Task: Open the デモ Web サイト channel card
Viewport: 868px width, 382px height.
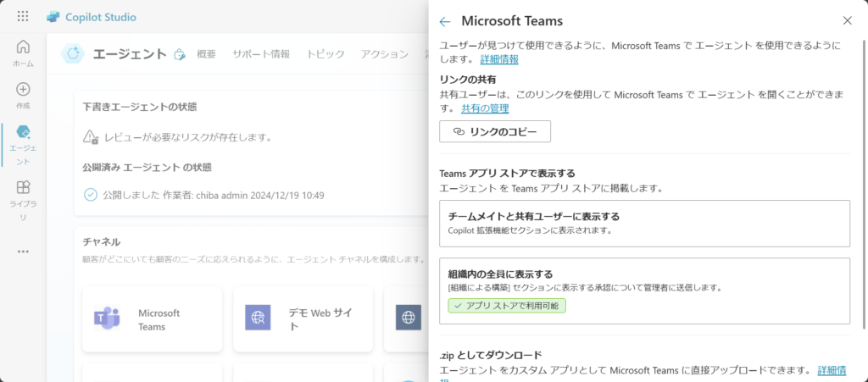Action: (303, 319)
